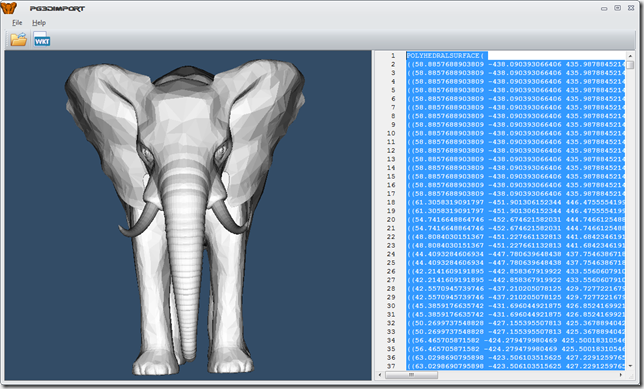Click the coordinate text on line 36
The image size is (644, 389).
coord(515,357)
